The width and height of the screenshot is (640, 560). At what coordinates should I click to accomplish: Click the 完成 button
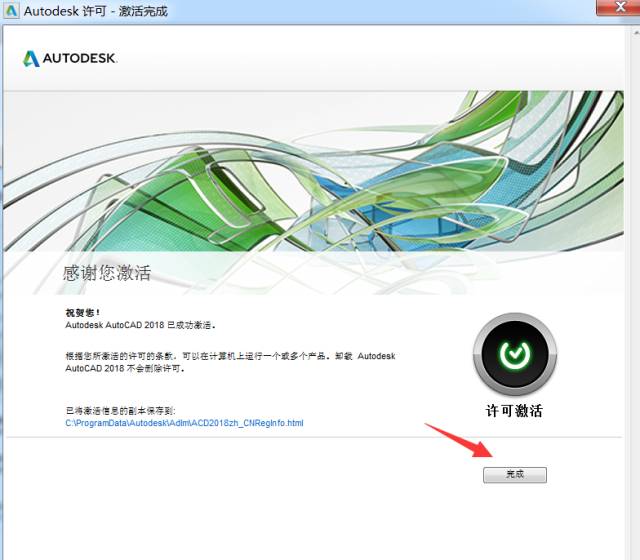[514, 475]
